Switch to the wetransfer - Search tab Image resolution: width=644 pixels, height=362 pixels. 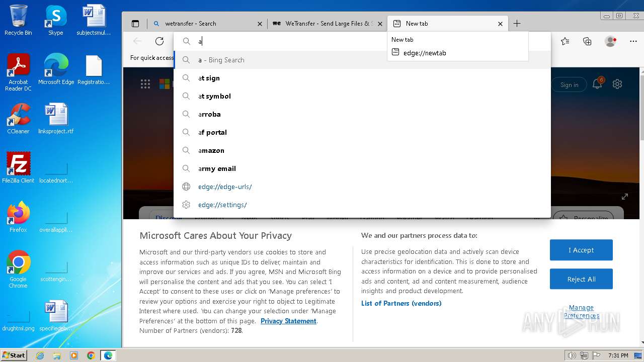(207, 24)
